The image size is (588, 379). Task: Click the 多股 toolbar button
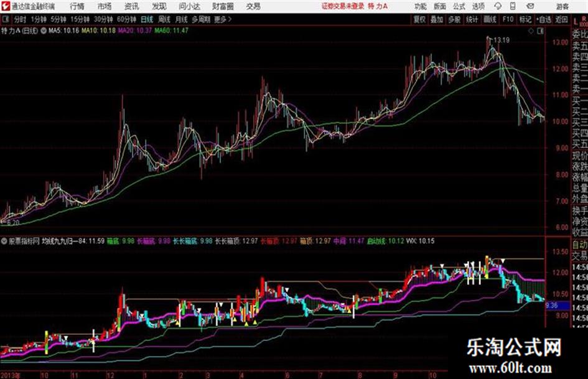point(454,19)
